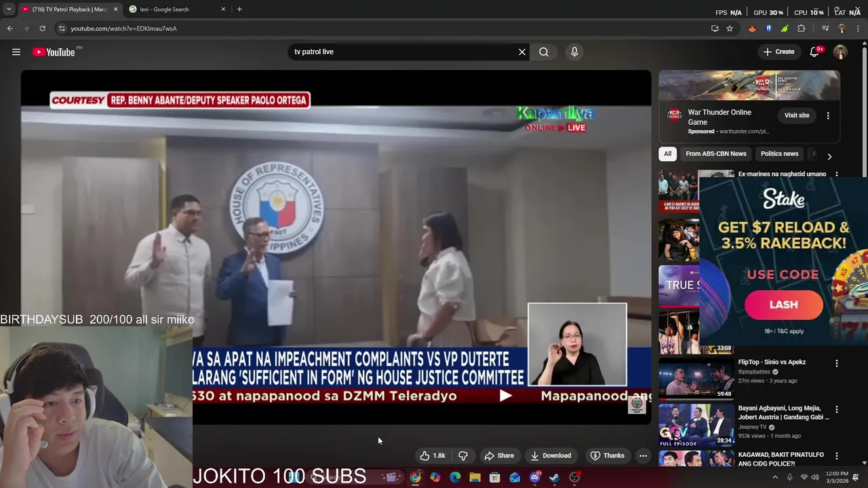This screenshot has width=868, height=488.
Task: Open OBS Studio from taskbar
Action: 574,477
